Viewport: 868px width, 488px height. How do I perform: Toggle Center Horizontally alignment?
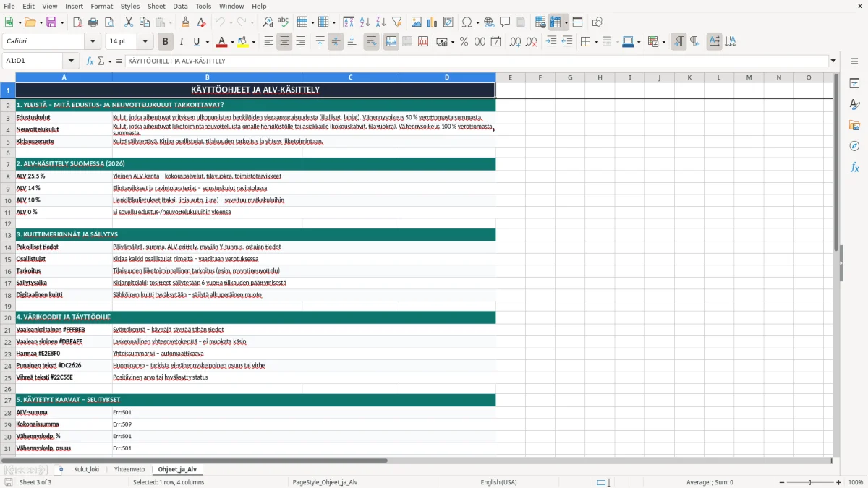click(284, 42)
